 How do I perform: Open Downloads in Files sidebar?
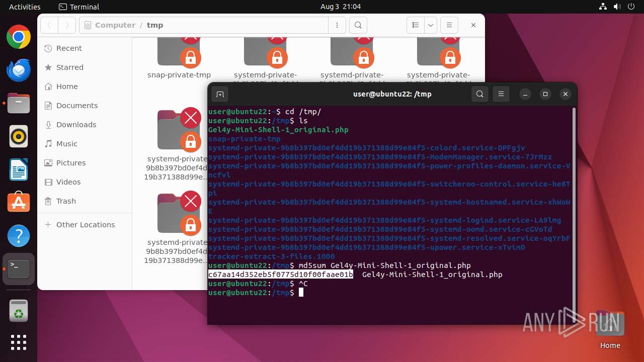[85, 125]
